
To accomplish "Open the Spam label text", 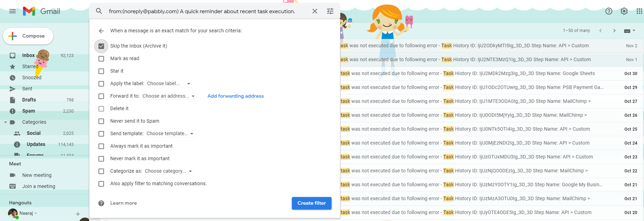I will [x=29, y=111].
